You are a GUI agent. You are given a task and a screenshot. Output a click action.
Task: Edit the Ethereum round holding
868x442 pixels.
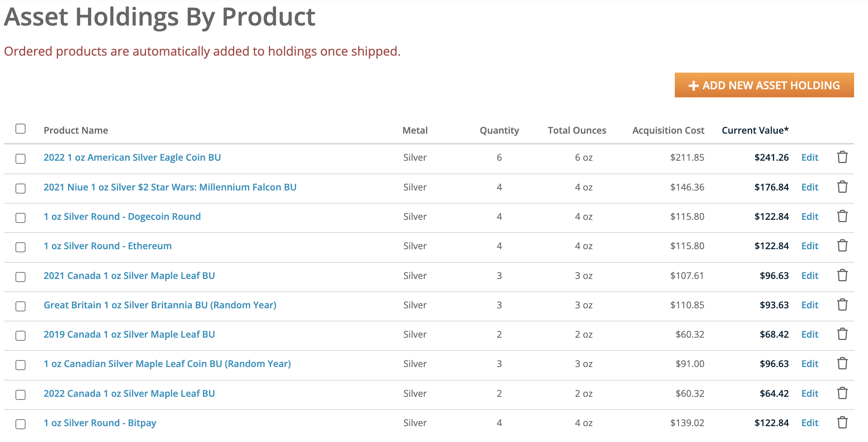pos(810,246)
